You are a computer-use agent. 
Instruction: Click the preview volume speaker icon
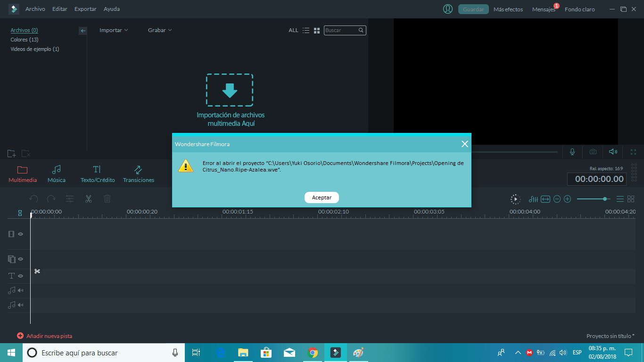click(613, 152)
